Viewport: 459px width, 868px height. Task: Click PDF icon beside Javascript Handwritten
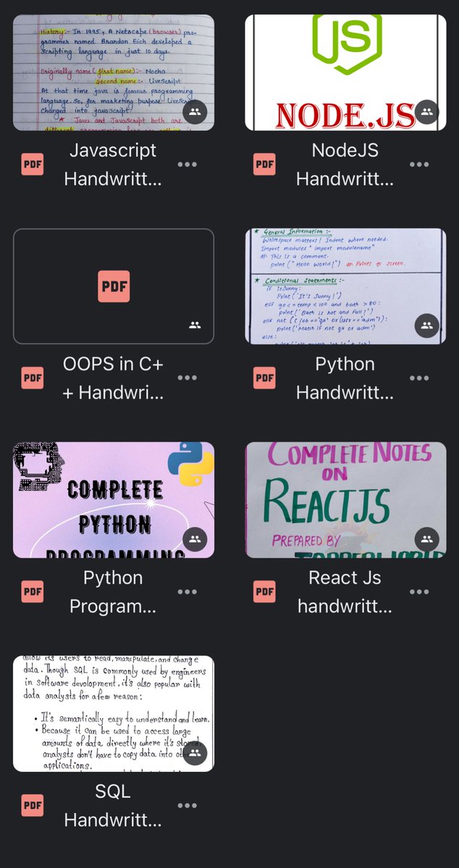[x=33, y=164]
